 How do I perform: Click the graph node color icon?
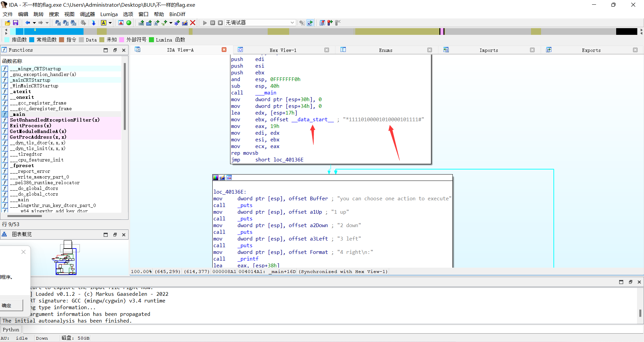216,178
